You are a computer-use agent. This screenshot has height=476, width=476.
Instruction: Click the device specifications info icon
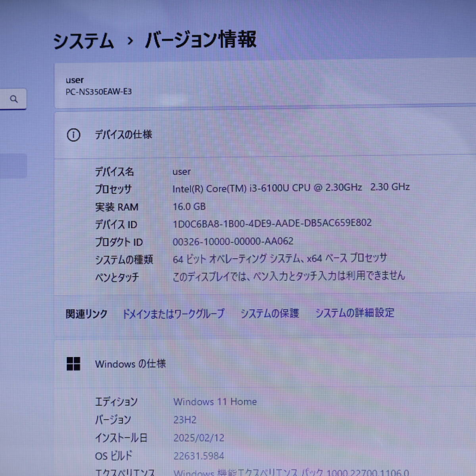(73, 135)
